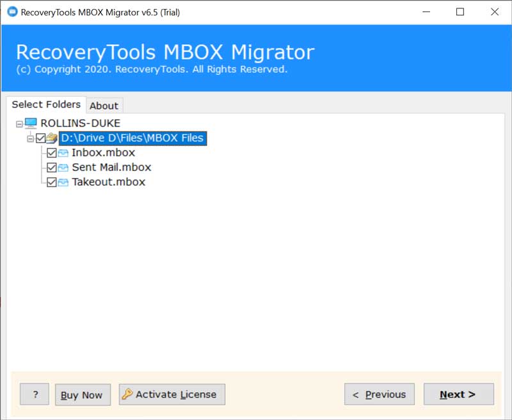Select the Inbox.mbox file name
The width and height of the screenshot is (512, 420).
click(x=103, y=152)
